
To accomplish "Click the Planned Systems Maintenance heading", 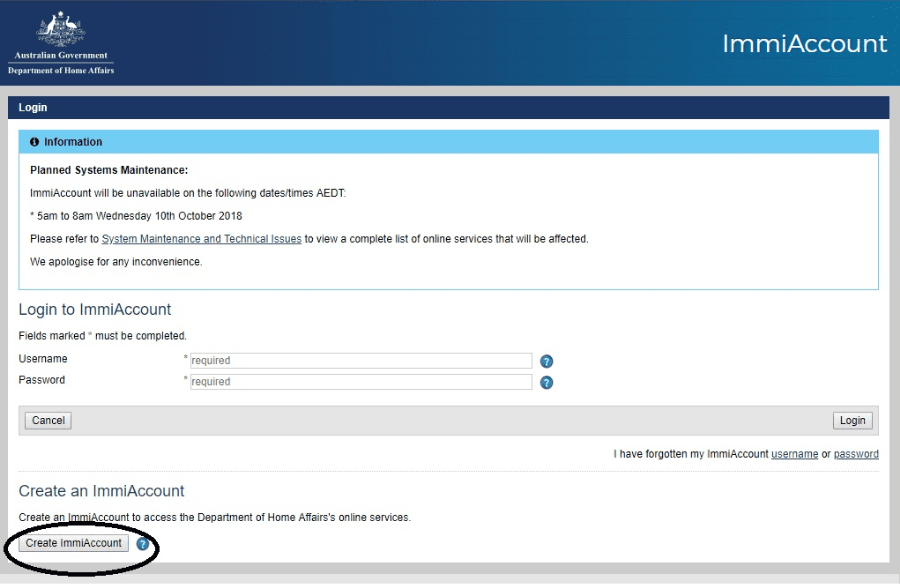I will coord(109,170).
